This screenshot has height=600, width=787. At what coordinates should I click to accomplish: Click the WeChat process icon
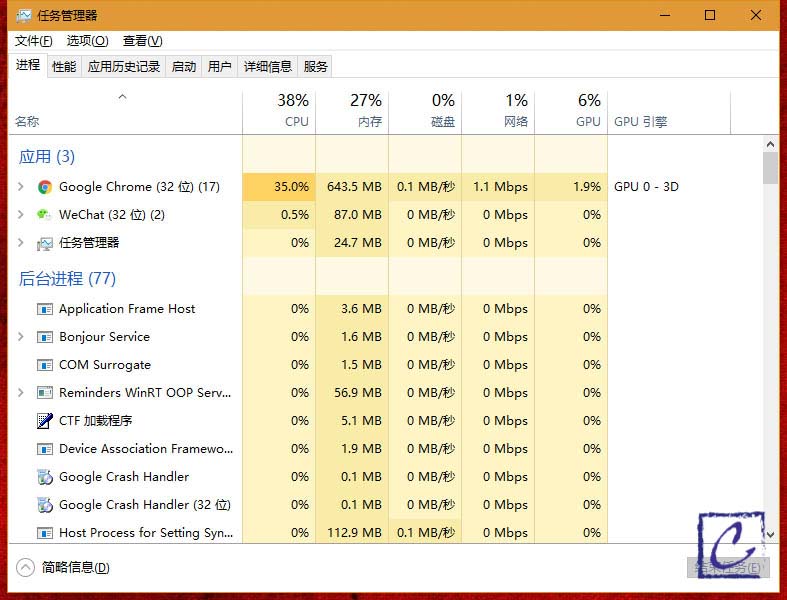point(45,215)
